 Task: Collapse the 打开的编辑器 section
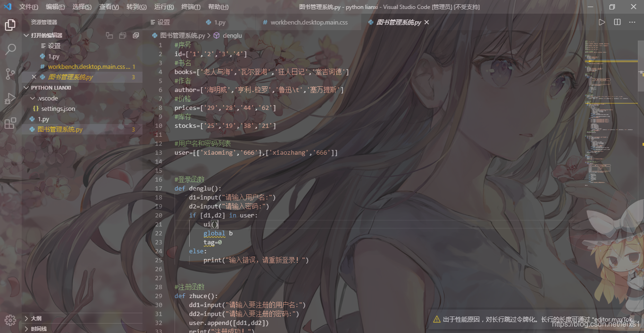pos(27,35)
